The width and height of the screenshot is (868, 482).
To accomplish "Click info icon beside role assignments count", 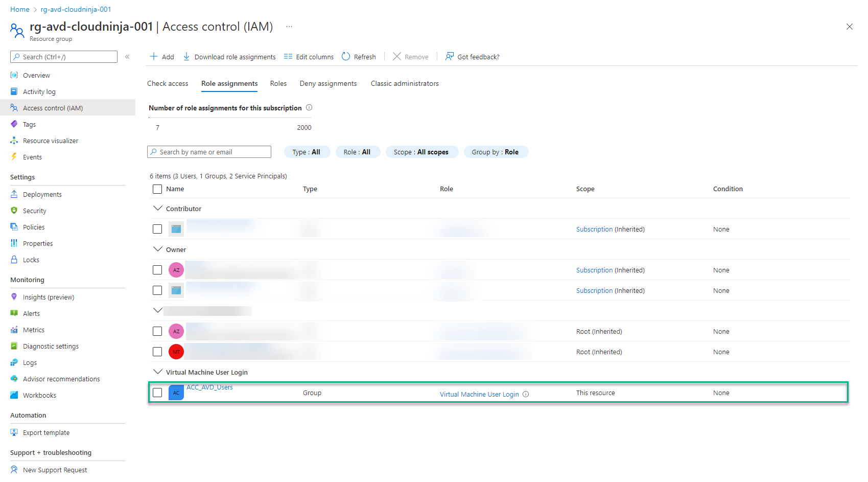I will pyautogui.click(x=309, y=107).
